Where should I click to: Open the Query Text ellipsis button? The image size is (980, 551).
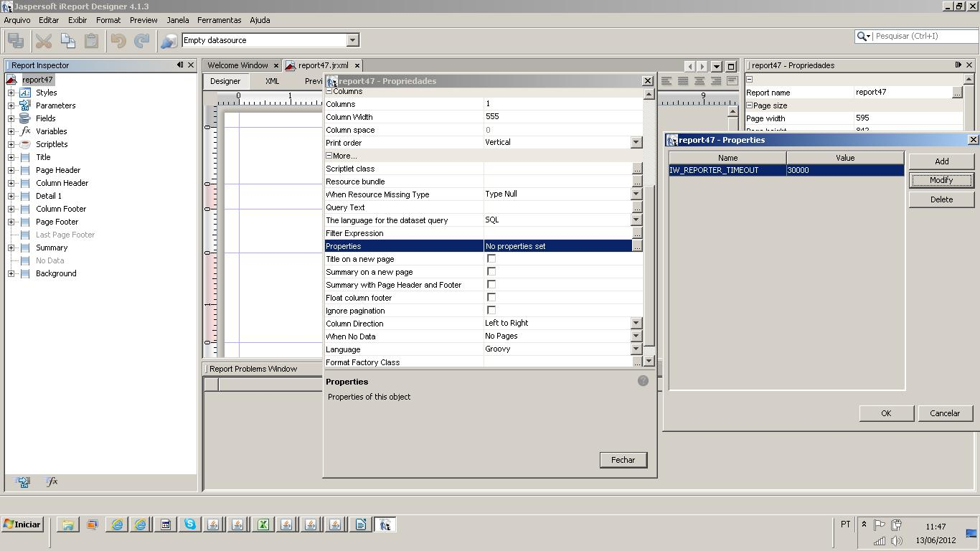click(x=636, y=207)
